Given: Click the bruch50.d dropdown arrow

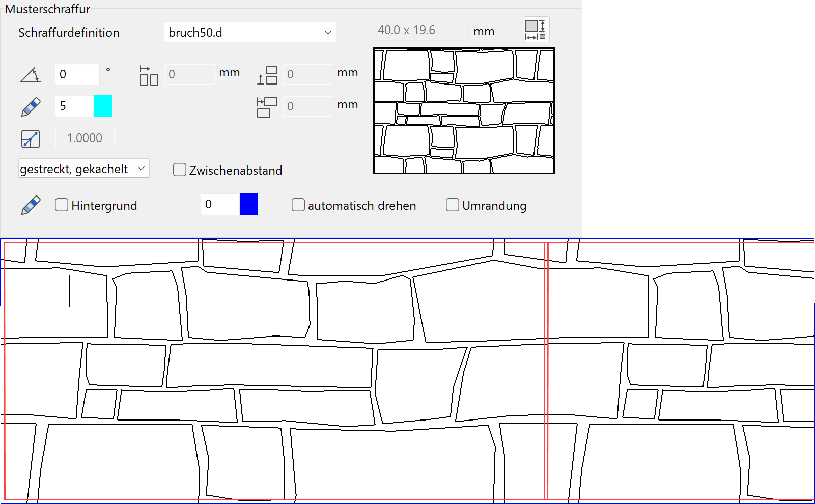Looking at the screenshot, I should click(x=328, y=32).
